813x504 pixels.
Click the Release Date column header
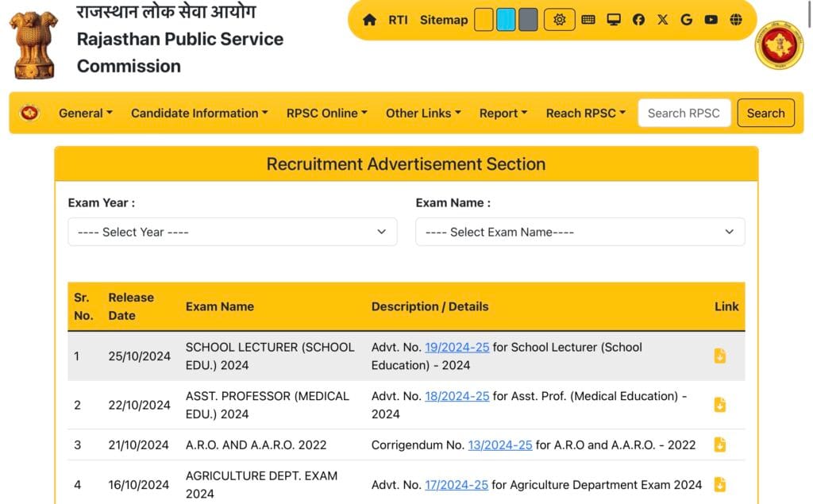(131, 306)
